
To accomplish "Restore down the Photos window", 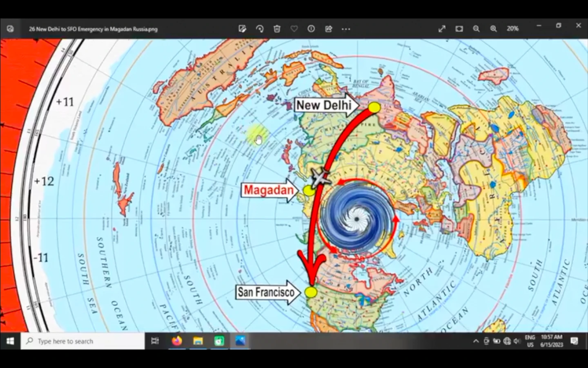I will [559, 26].
